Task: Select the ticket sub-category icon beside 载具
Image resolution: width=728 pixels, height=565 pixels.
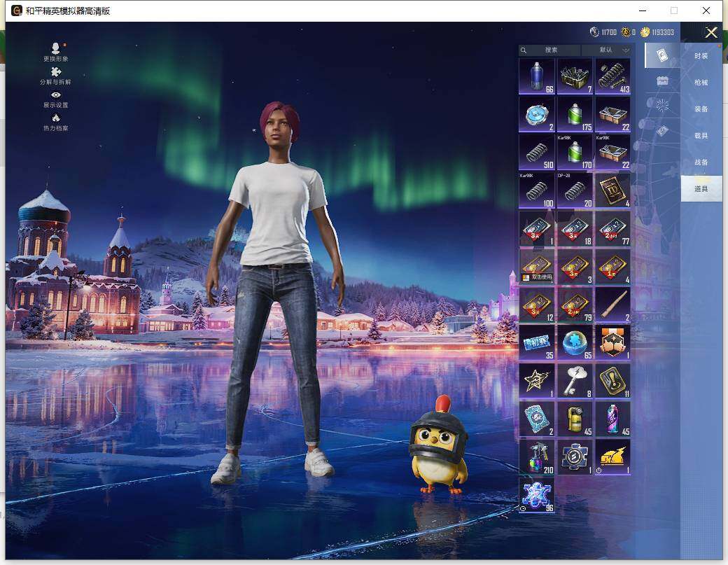Action: click(x=662, y=131)
